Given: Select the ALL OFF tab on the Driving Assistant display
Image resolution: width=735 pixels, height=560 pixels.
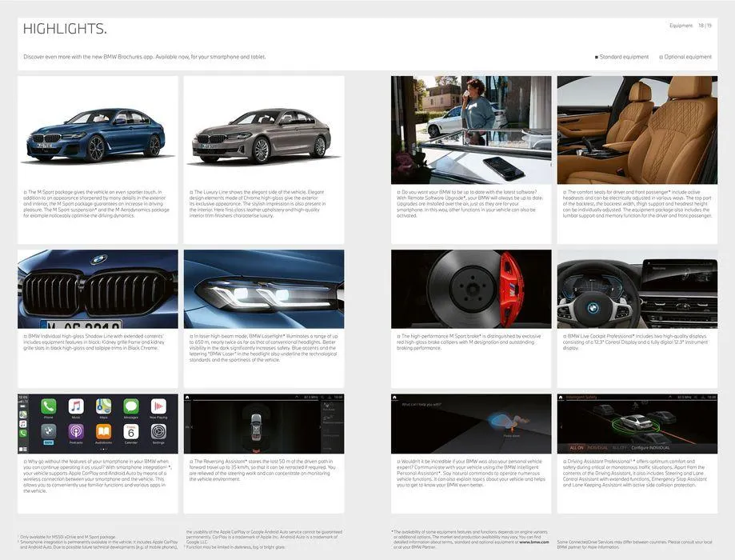Looking at the screenshot, I should click(617, 447).
